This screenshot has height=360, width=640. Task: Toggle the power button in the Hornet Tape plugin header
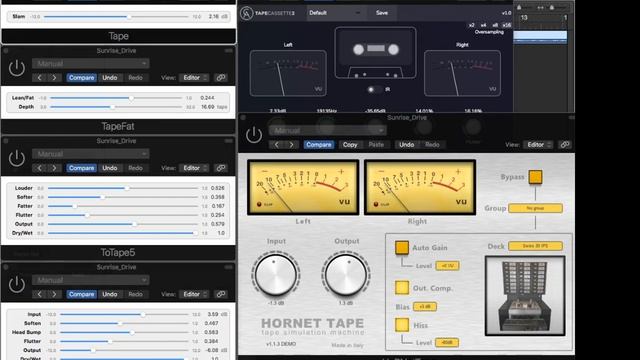click(x=253, y=135)
